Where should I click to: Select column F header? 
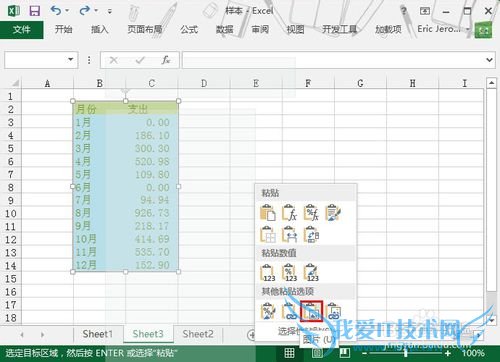308,83
